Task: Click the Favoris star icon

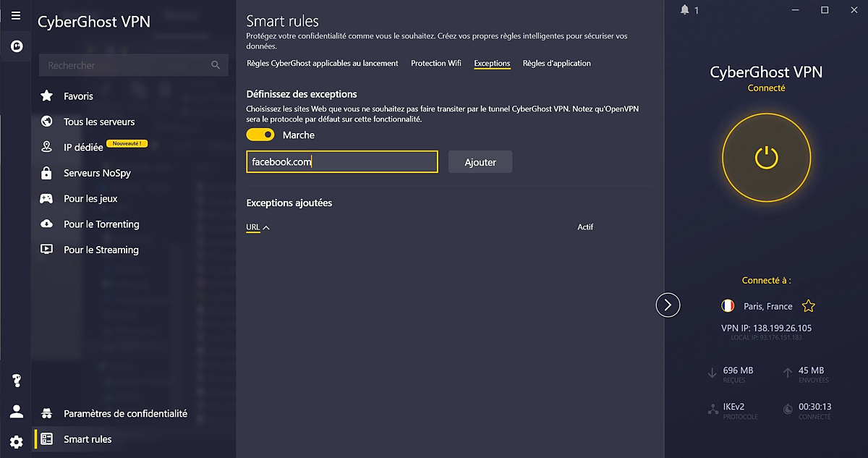Action: coord(46,96)
